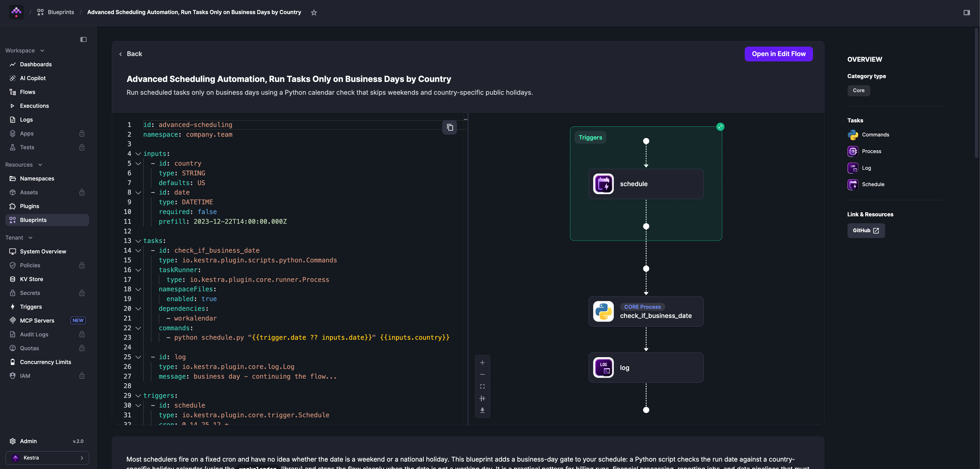Screen dimensions: 980x469
Task: Open Logs page
Action: [47, 120]
